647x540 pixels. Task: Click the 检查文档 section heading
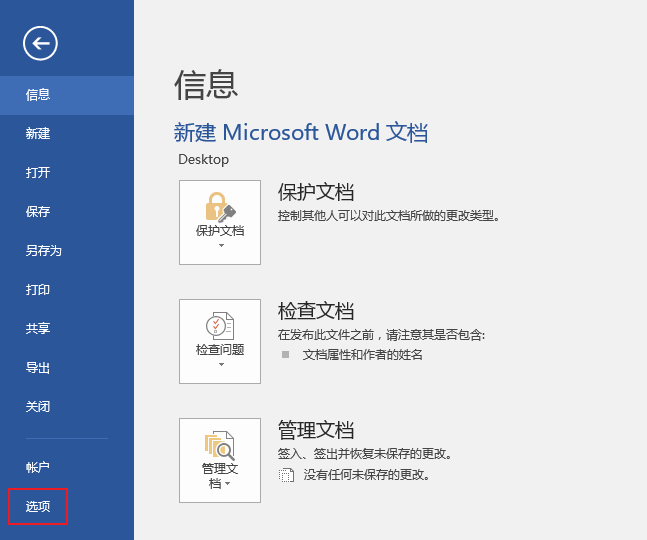(x=316, y=311)
